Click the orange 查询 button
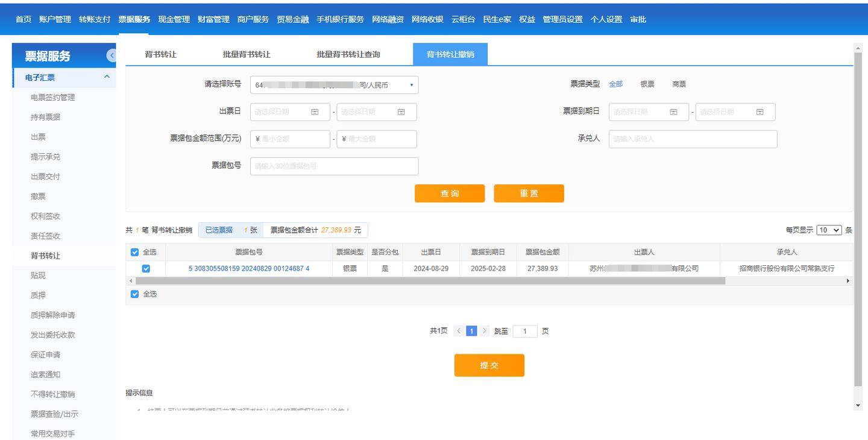Image resolution: width=868 pixels, height=440 pixels. click(449, 193)
